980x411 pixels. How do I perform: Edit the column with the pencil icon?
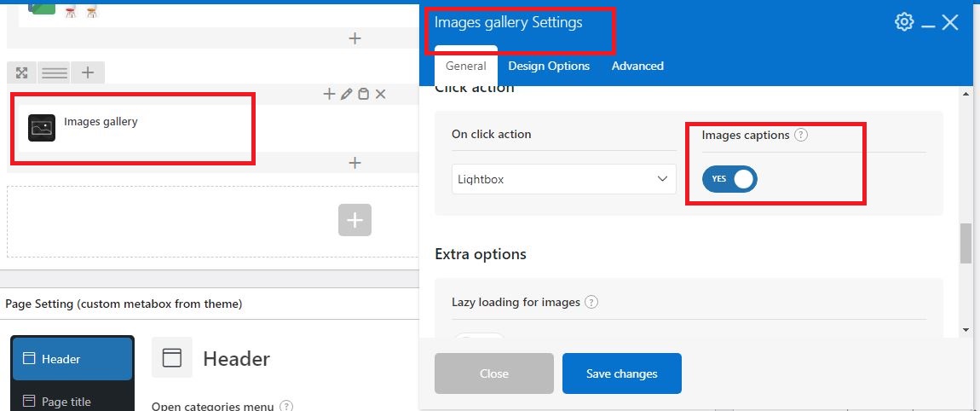pyautogui.click(x=346, y=95)
